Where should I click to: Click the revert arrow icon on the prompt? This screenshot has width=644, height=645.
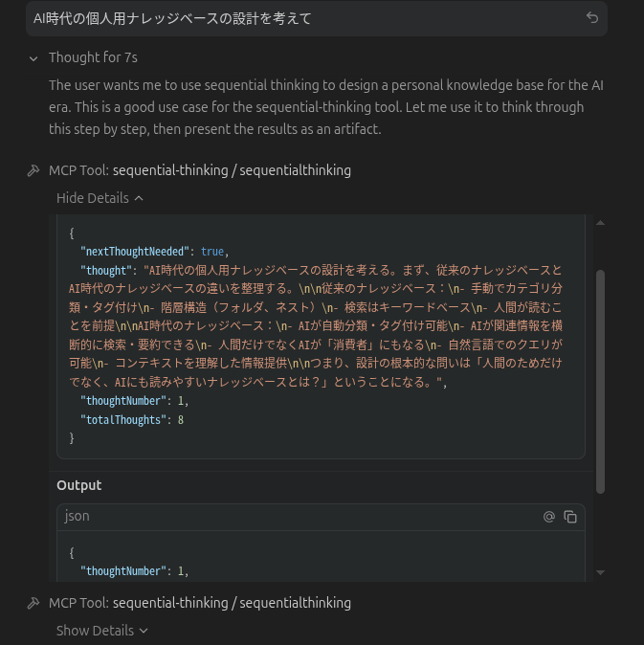[x=592, y=18]
